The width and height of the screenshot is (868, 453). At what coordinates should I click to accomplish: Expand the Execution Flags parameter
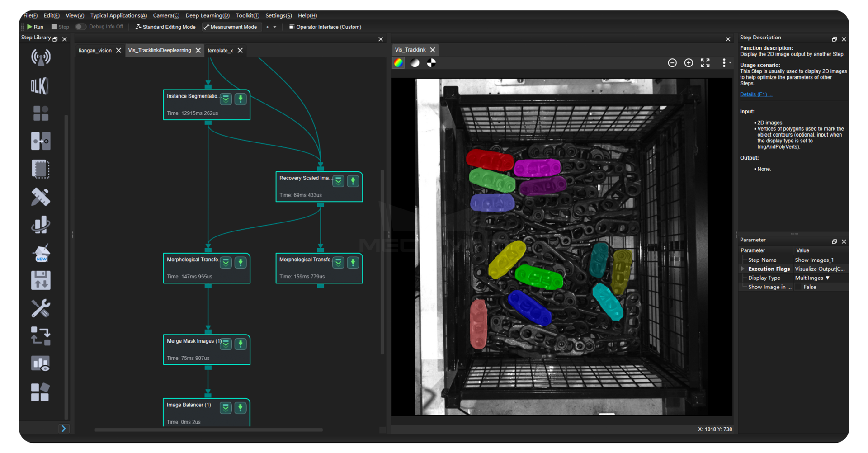coord(742,269)
